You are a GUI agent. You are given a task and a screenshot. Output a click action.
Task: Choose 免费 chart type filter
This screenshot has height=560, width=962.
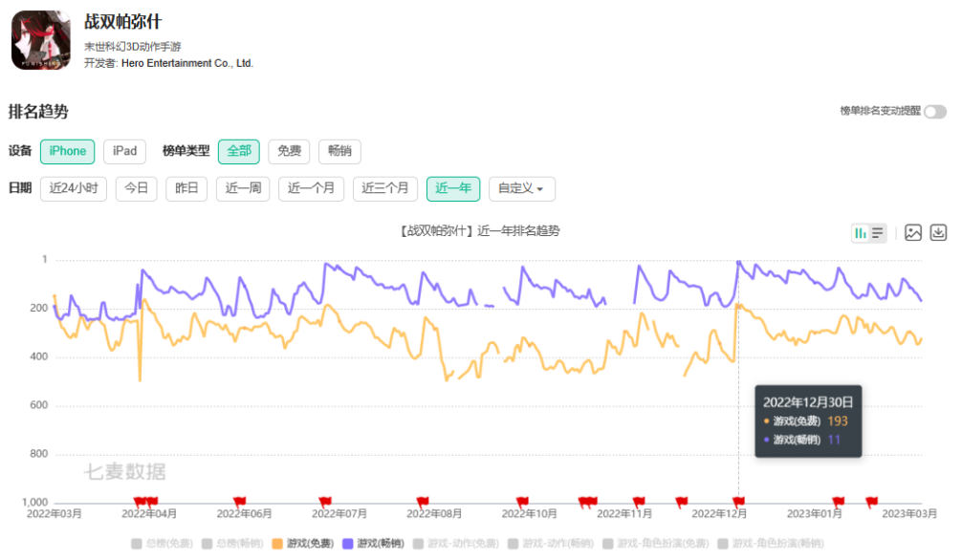[x=289, y=152]
